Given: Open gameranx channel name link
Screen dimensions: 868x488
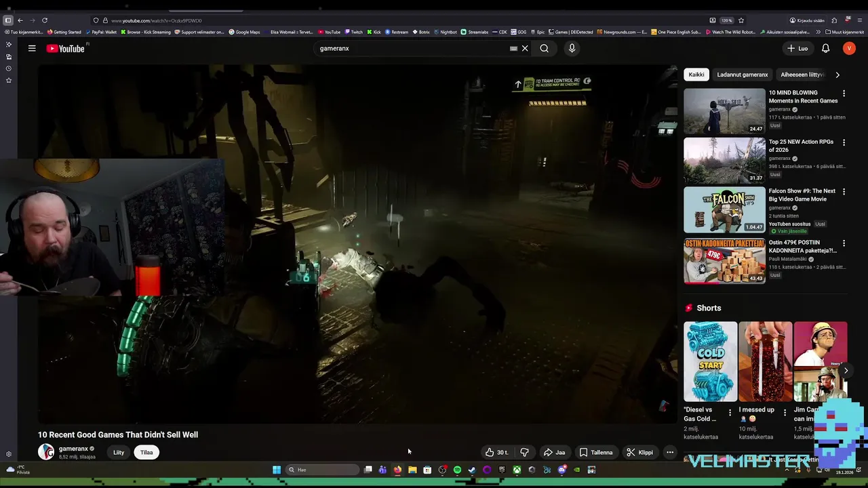Looking at the screenshot, I should point(73,449).
